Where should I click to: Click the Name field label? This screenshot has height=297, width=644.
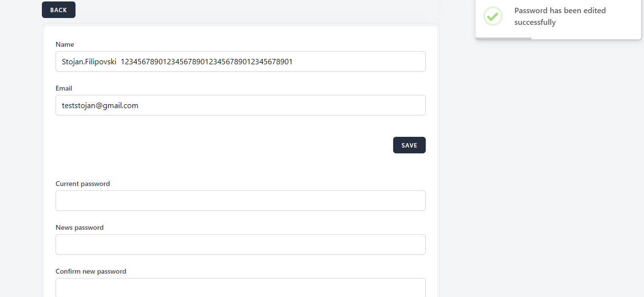[x=65, y=44]
